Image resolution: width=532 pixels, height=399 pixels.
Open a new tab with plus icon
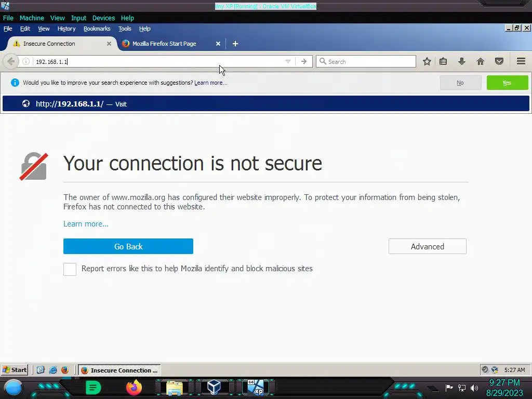click(x=235, y=44)
